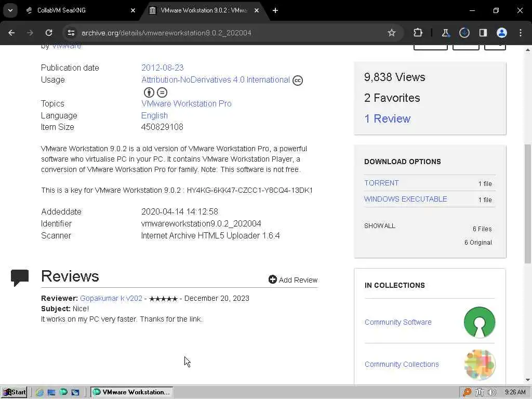
Task: Close the CollabVM SearXNG tab
Action: tap(133, 10)
